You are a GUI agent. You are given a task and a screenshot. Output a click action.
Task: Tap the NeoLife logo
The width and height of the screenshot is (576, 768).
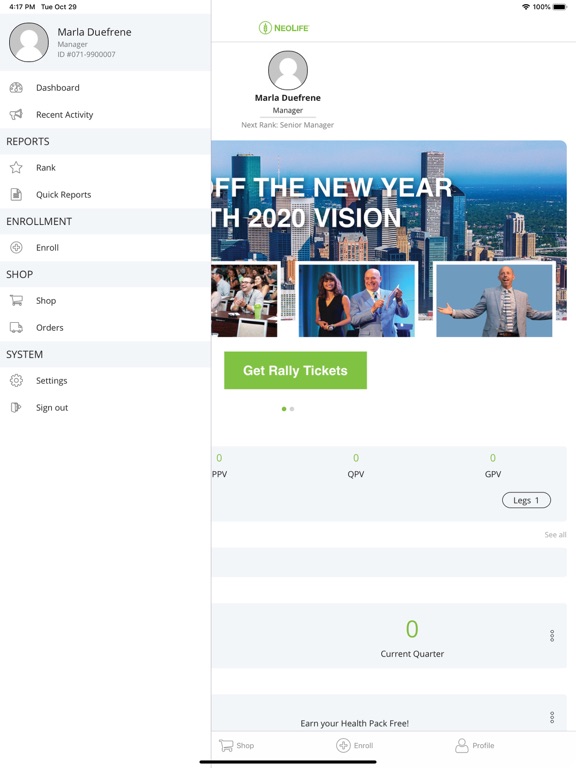[x=284, y=28]
